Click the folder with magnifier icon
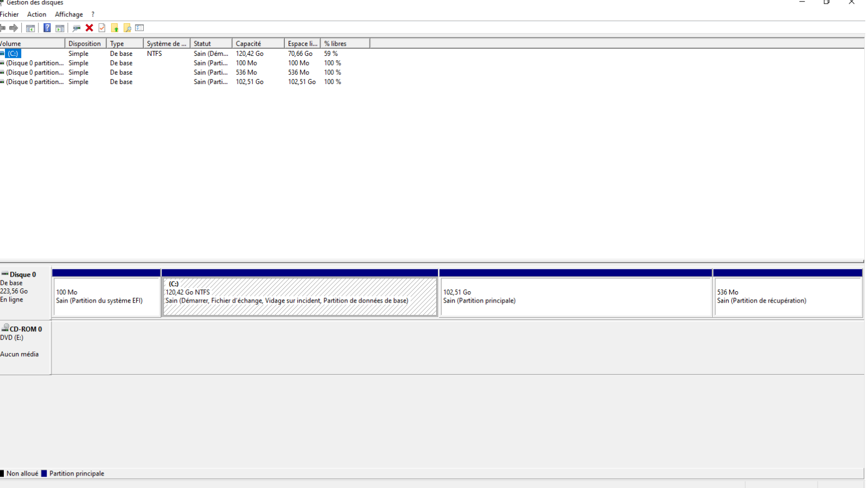Image resolution: width=868 pixels, height=488 pixels. coord(127,28)
